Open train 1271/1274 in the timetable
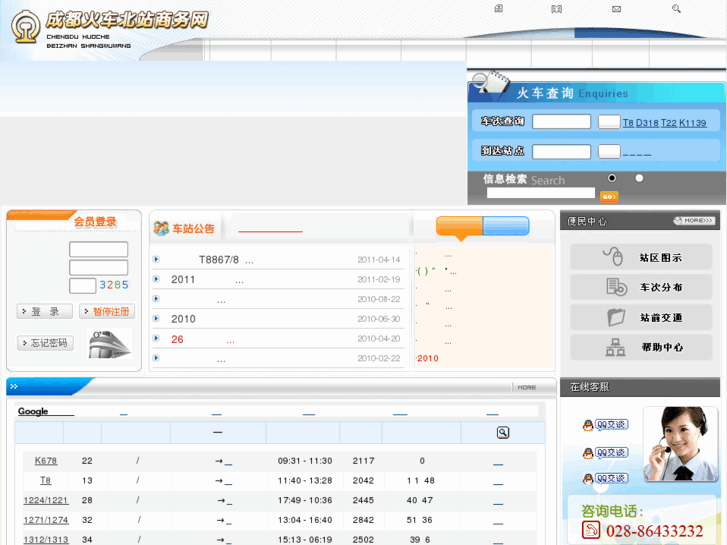The image size is (727, 545). click(x=46, y=520)
